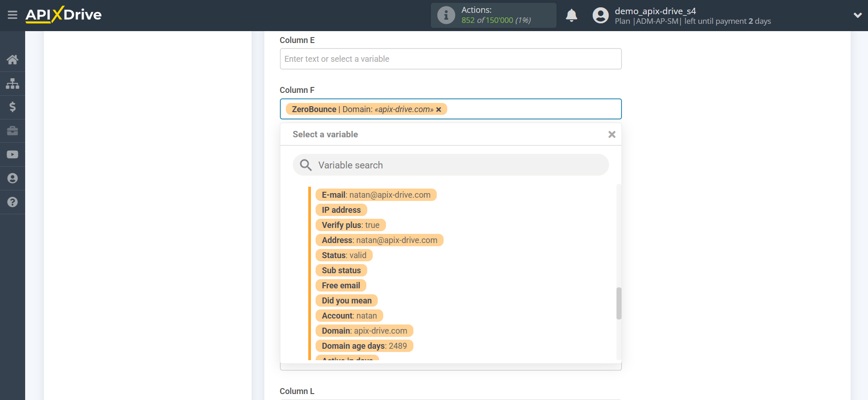Select the Status: valid variable
Viewport: 868px width, 400px height.
(x=344, y=255)
